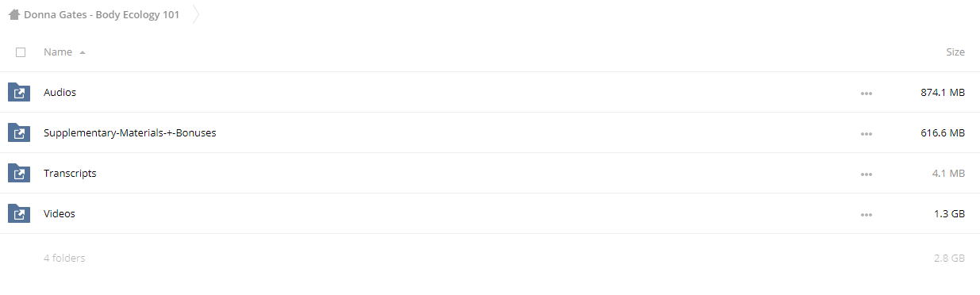
Task: Click the 874.1 MB size of Audios
Action: click(x=943, y=92)
